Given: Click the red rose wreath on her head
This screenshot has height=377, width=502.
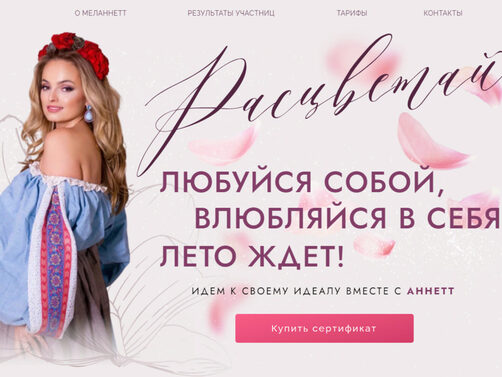Looking at the screenshot, I should (x=74, y=52).
